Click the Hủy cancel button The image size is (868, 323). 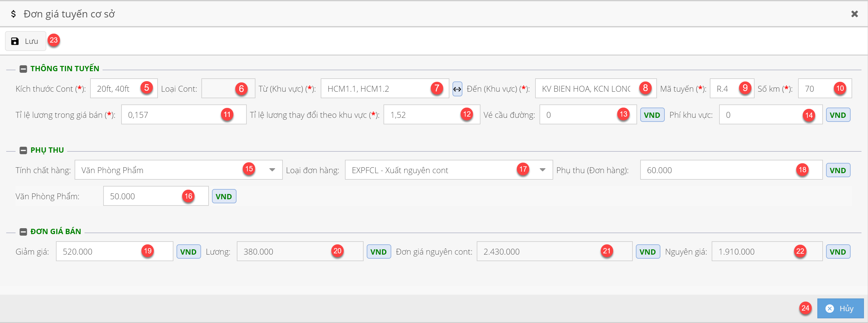840,308
